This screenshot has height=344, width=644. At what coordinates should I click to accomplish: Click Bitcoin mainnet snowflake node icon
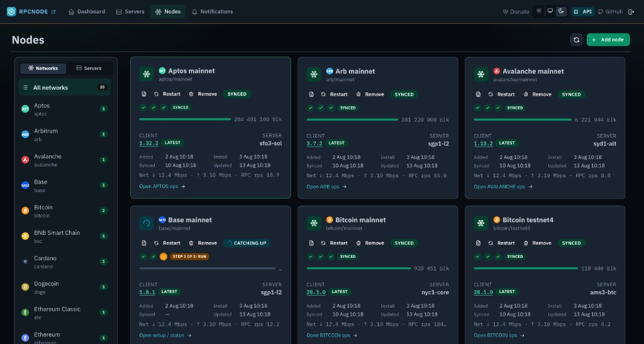[x=314, y=223]
